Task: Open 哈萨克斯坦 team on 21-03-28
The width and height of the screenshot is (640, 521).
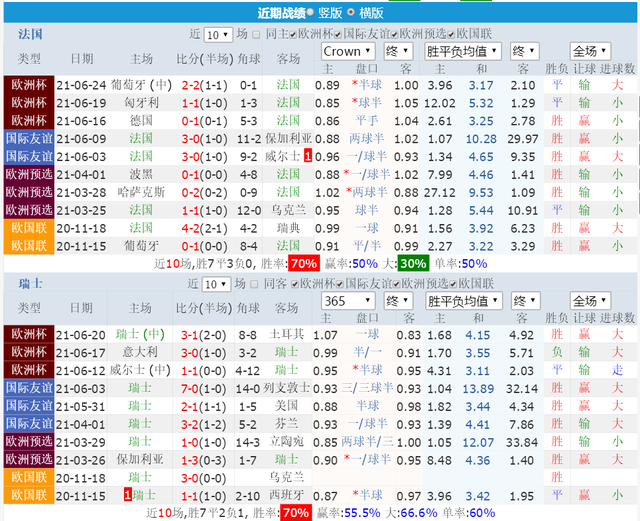Action: [141, 192]
